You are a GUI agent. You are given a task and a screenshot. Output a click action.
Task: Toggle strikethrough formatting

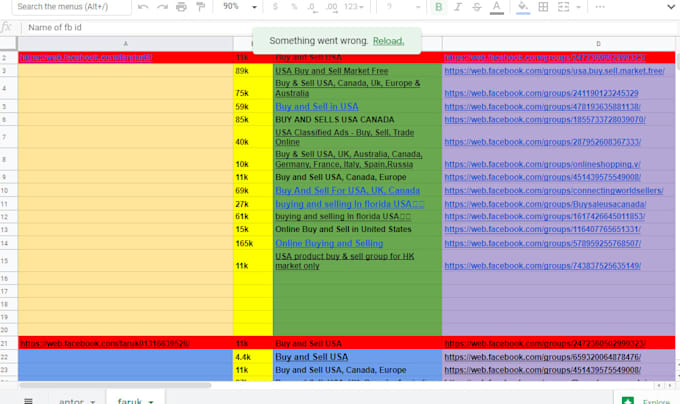pos(477,7)
